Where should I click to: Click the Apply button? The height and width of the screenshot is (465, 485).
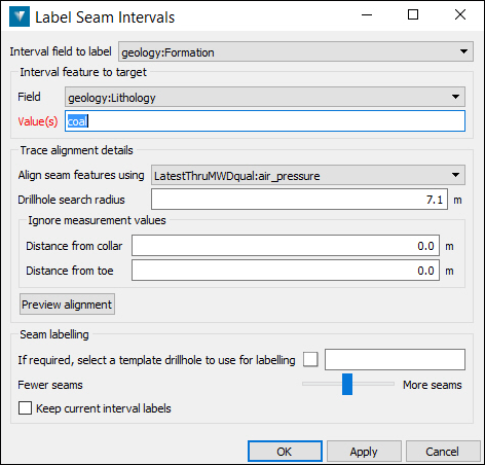(x=364, y=451)
